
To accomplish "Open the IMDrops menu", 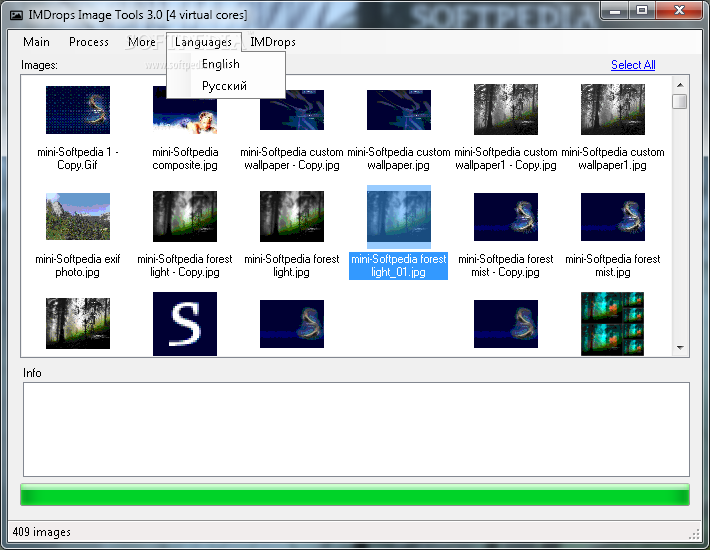I will 273,42.
